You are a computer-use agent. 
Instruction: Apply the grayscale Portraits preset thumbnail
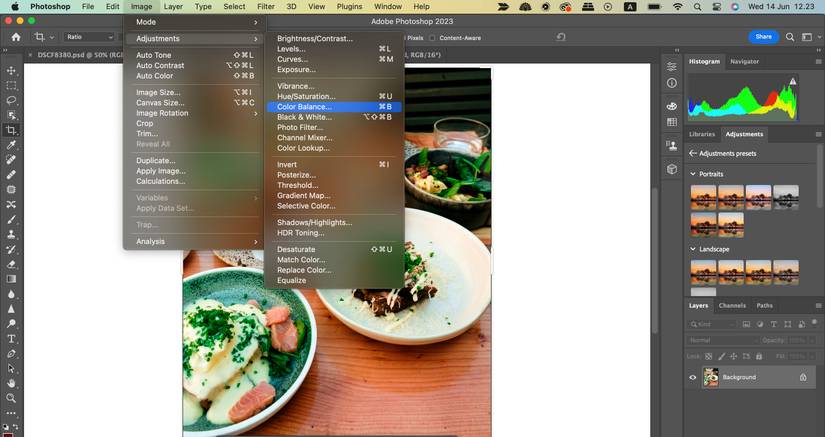tap(786, 198)
